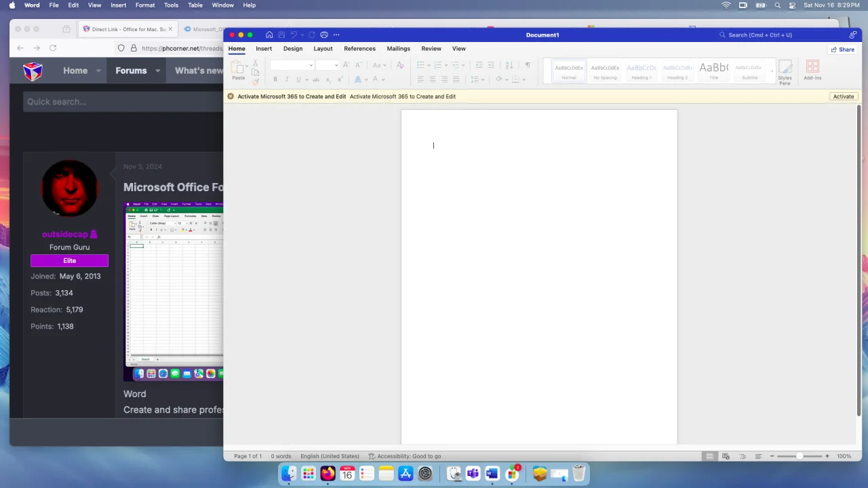Viewport: 868px width, 488px height.
Task: Open the Home icon in Word title bar
Action: pos(269,35)
